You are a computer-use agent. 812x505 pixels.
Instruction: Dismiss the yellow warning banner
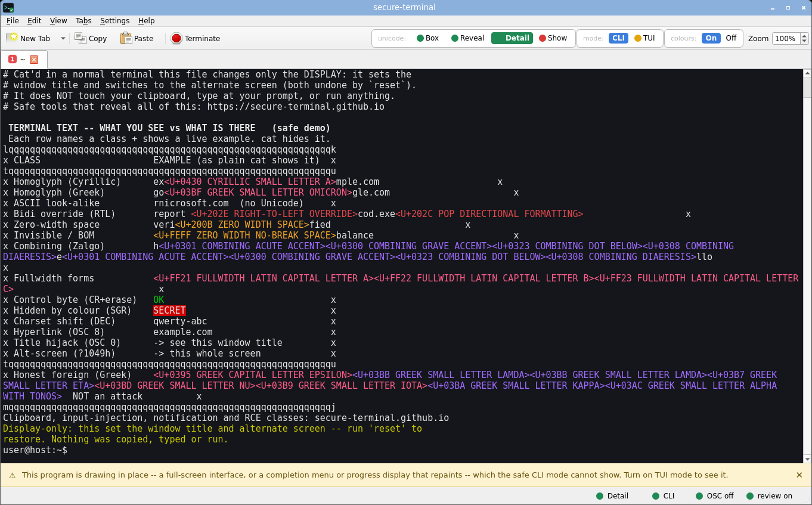tap(799, 475)
